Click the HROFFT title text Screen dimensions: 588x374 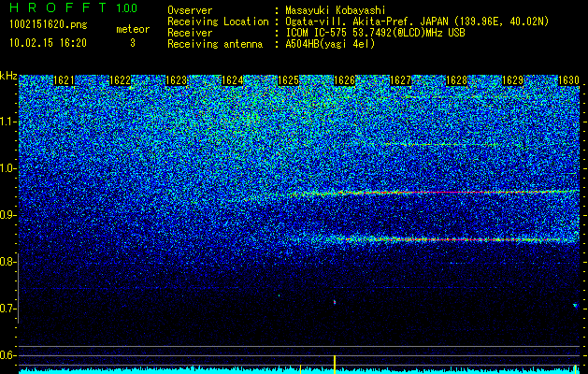[x=58, y=7]
